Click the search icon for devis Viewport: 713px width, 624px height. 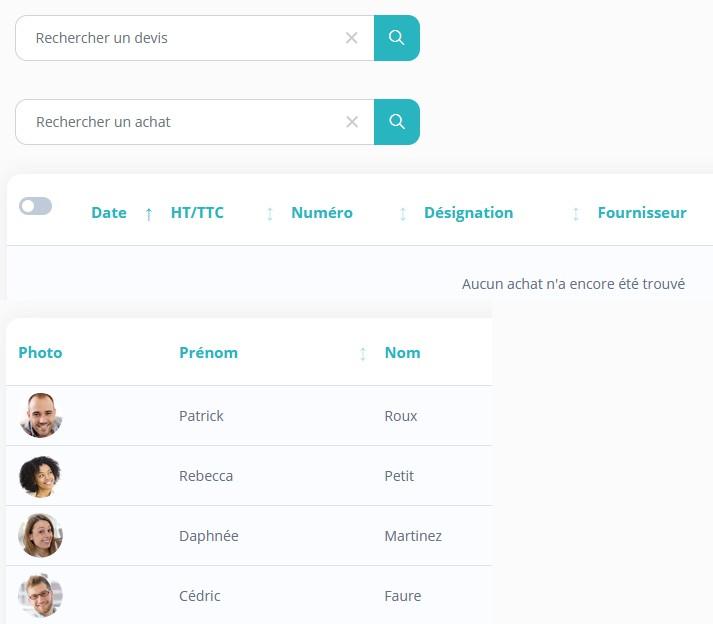pyautogui.click(x=397, y=38)
